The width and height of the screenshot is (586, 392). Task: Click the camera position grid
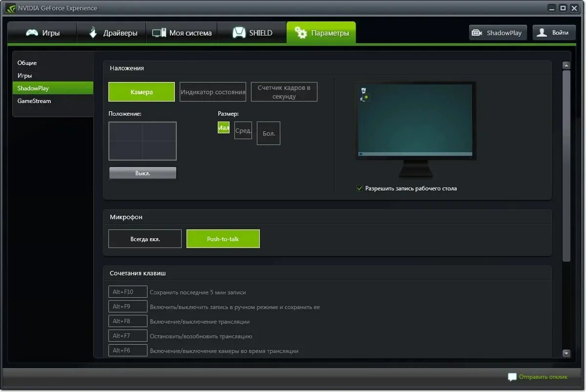coord(143,141)
